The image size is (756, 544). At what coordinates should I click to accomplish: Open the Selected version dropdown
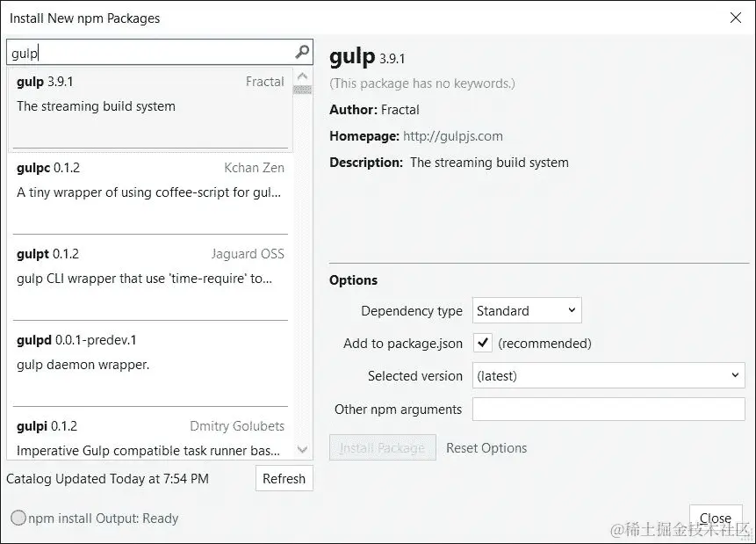pyautogui.click(x=608, y=375)
